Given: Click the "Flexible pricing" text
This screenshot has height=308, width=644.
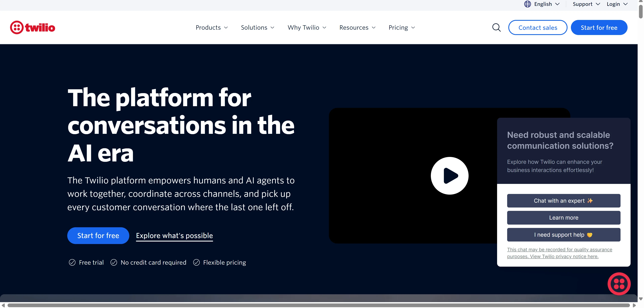Looking at the screenshot, I should click(x=225, y=263).
